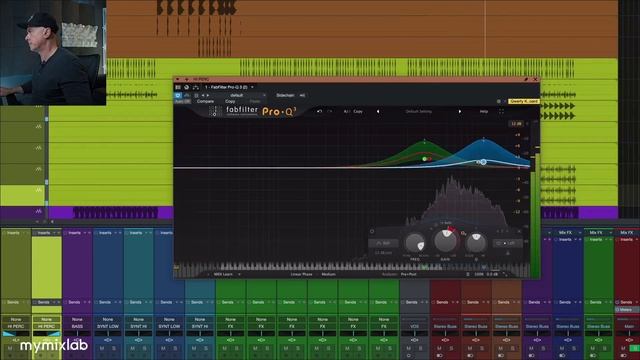Open the Bell filter shape selector
Viewport: 640px width, 360px height.
click(383, 243)
